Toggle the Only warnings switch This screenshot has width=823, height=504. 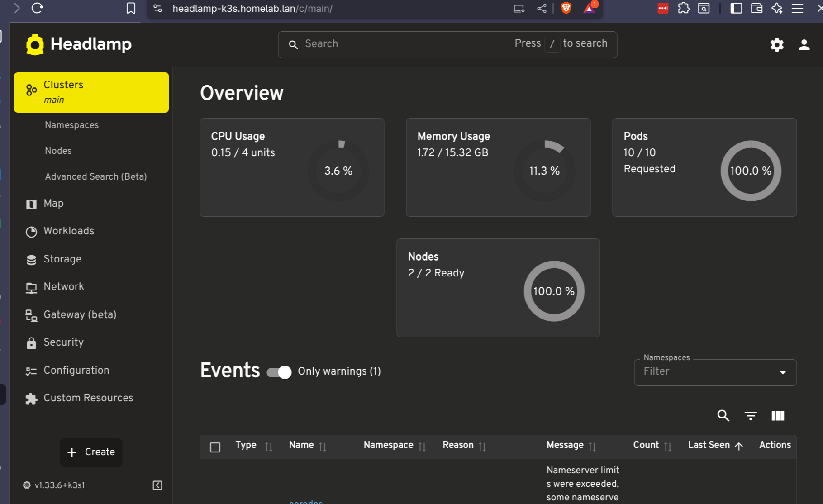tap(279, 372)
